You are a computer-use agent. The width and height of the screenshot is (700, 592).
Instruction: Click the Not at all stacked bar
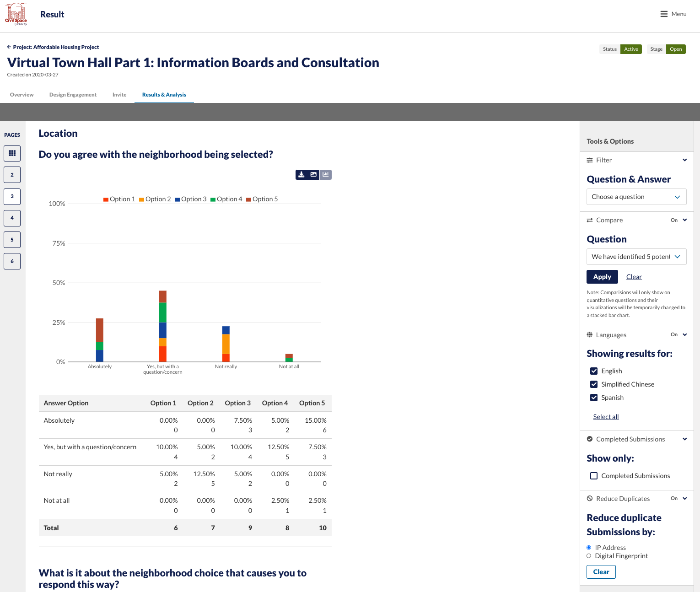(x=289, y=358)
